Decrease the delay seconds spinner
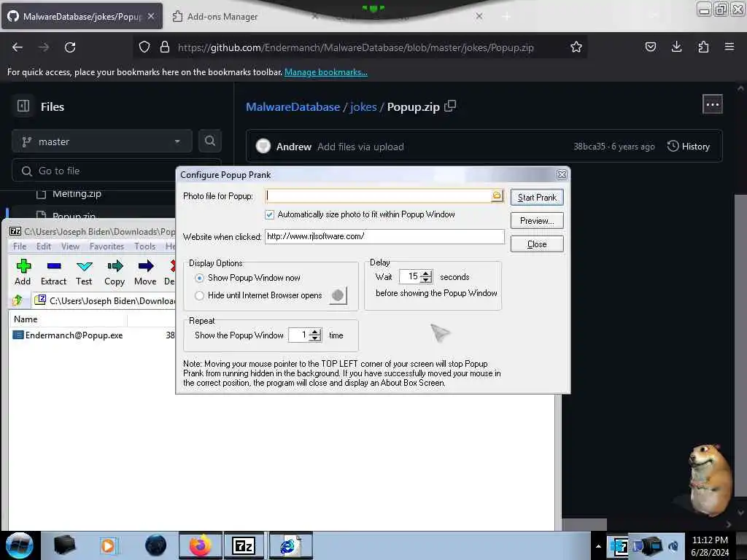 point(427,279)
